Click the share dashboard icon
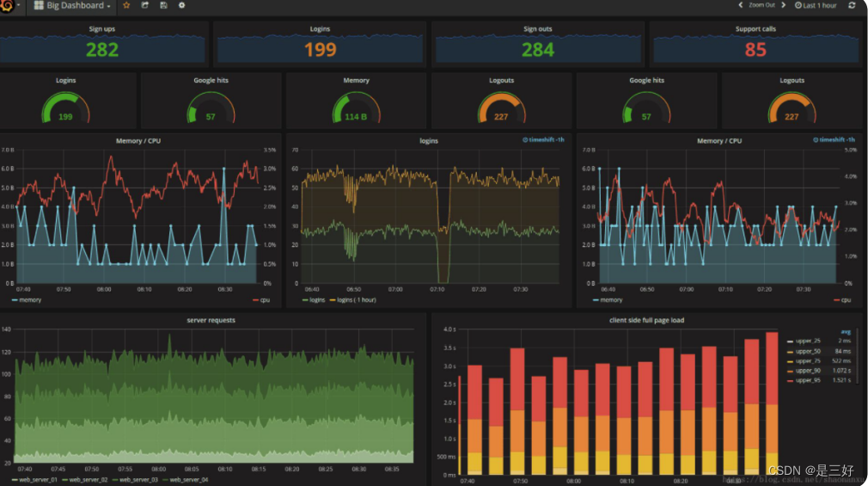The image size is (868, 486). click(145, 5)
